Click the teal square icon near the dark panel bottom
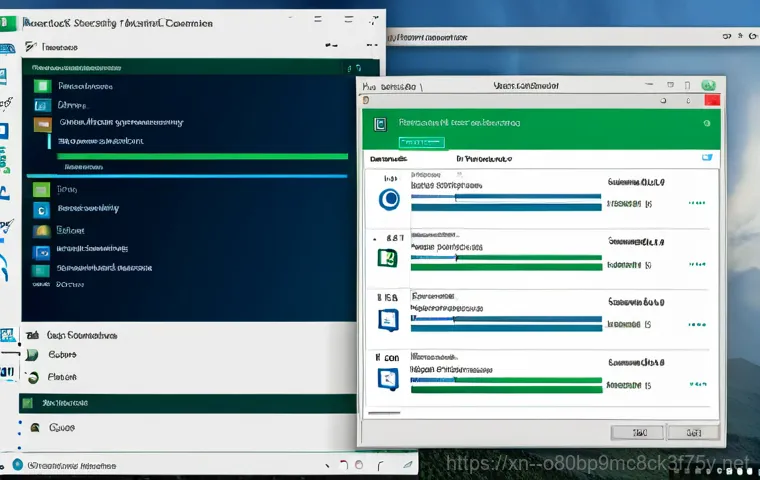Image resolution: width=760 pixels, height=480 pixels. click(x=41, y=270)
